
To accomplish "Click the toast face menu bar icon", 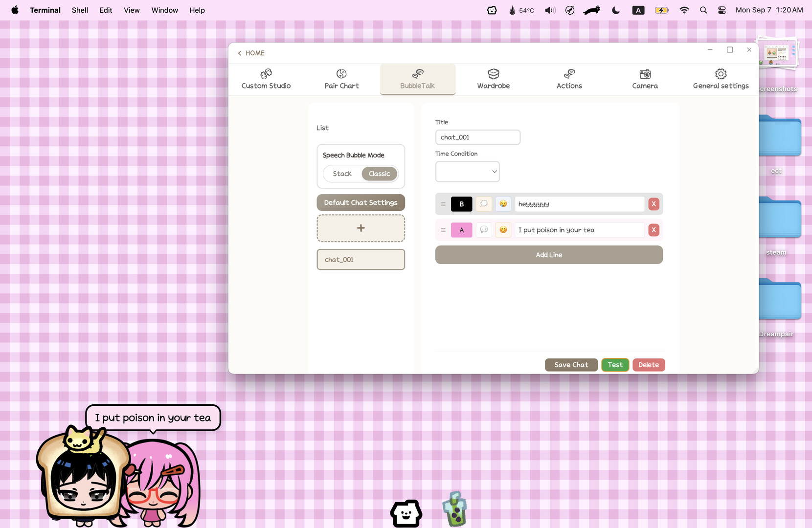I will 492,10.
